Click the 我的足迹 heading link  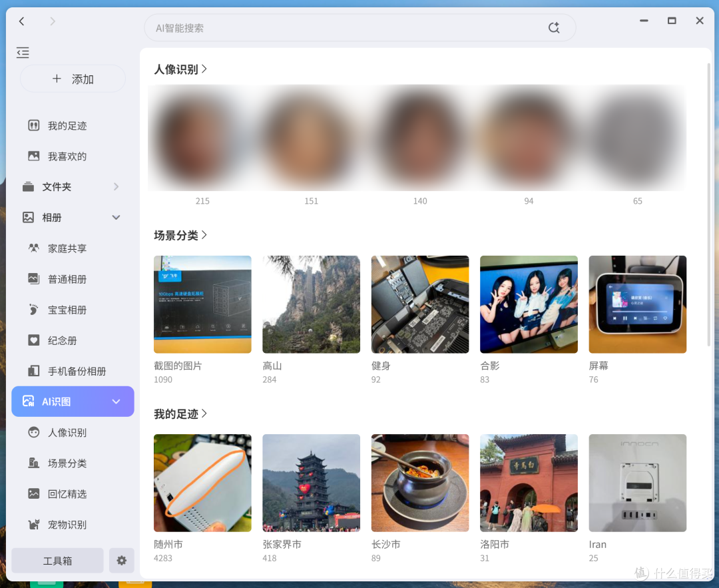pyautogui.click(x=176, y=414)
